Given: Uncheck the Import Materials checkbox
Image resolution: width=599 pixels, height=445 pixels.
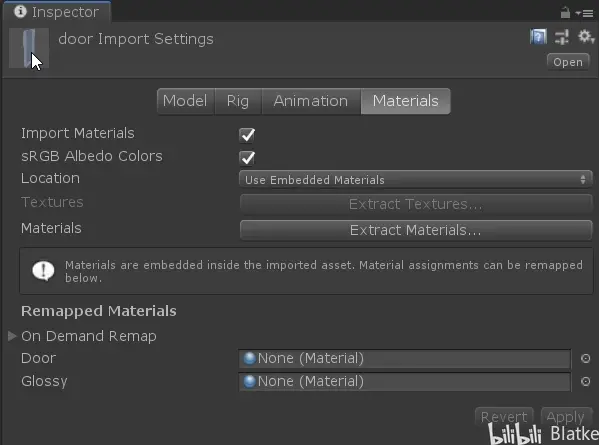Looking at the screenshot, I should (247, 134).
